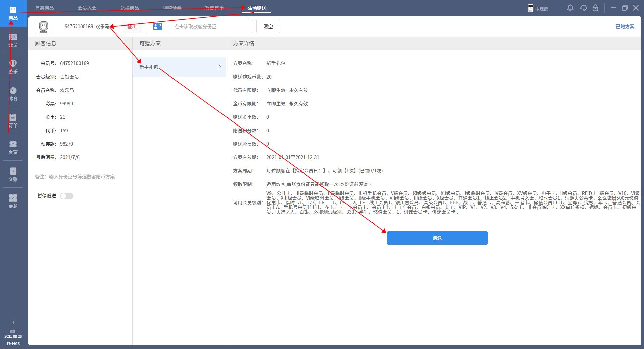Open the 商品 sidebar section

tap(13, 13)
